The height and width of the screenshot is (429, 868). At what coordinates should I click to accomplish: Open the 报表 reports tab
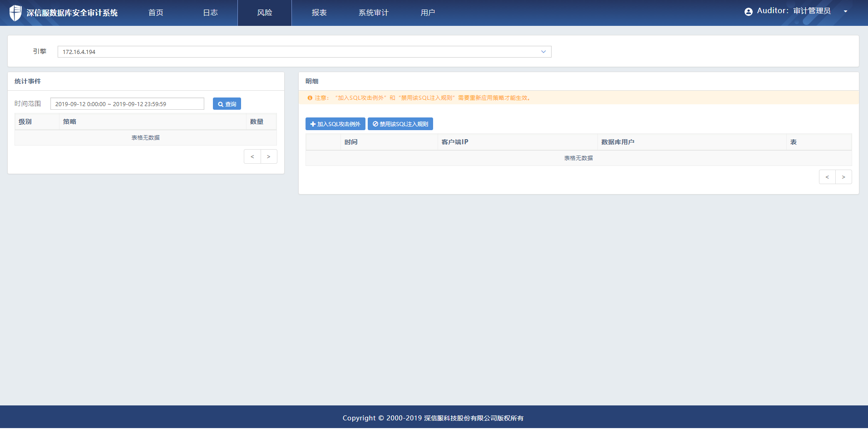[x=319, y=13]
